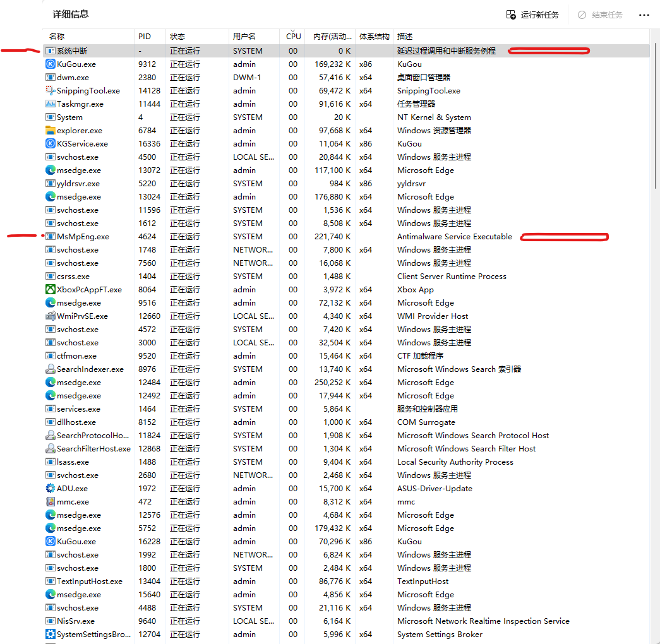The image size is (660, 644).
Task: Click memory value 250,252 K
Action: pos(332,382)
